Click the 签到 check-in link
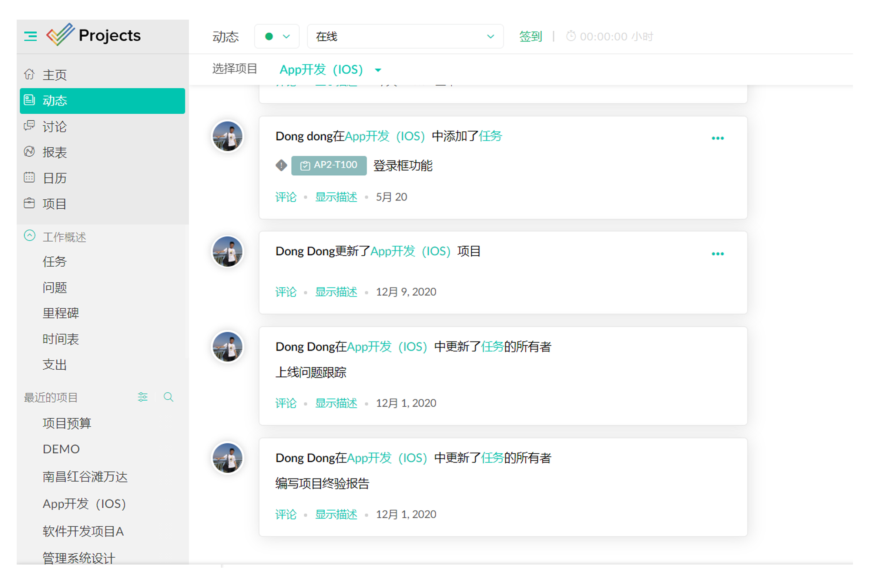Screen dimensions: 870x588 [x=530, y=36]
